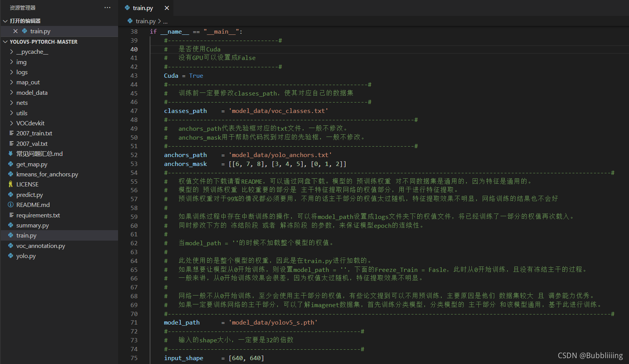
Task: Click Python icon of train.py in file tree
Action: pos(11,235)
